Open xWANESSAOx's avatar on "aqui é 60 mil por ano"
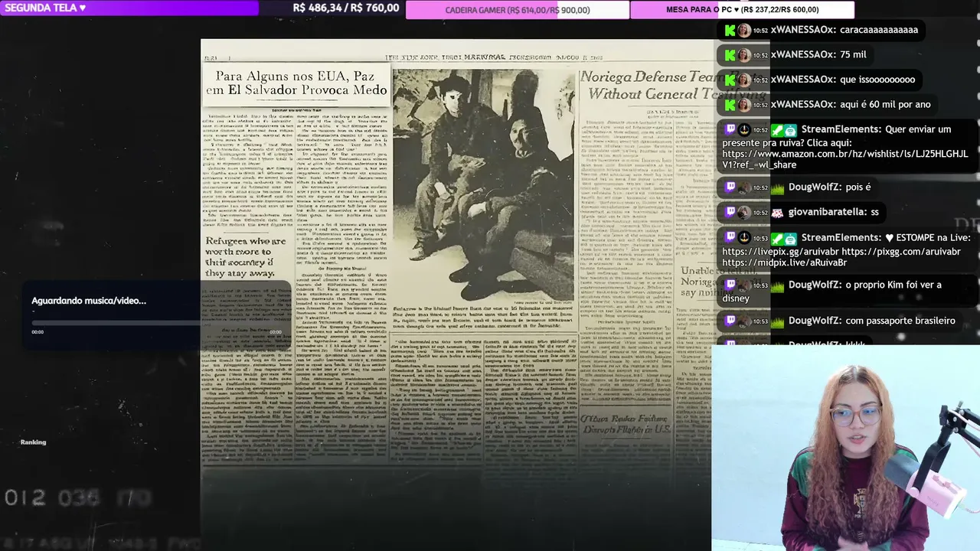 click(744, 104)
